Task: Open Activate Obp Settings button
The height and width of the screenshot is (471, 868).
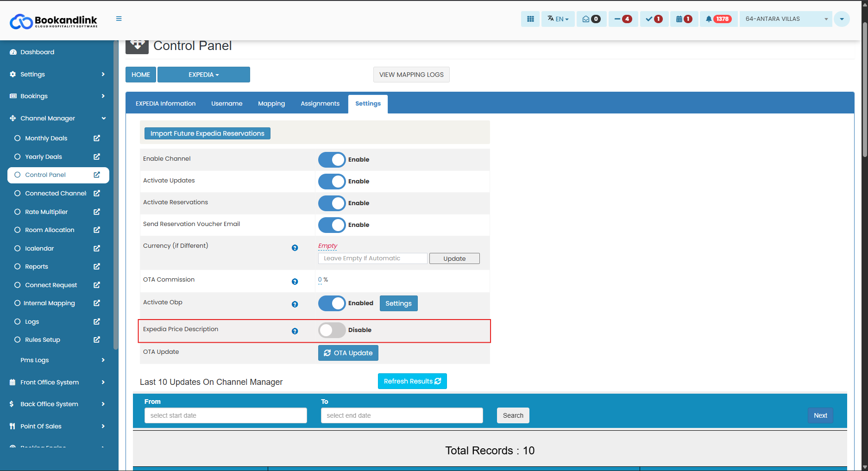Action: pyautogui.click(x=399, y=303)
